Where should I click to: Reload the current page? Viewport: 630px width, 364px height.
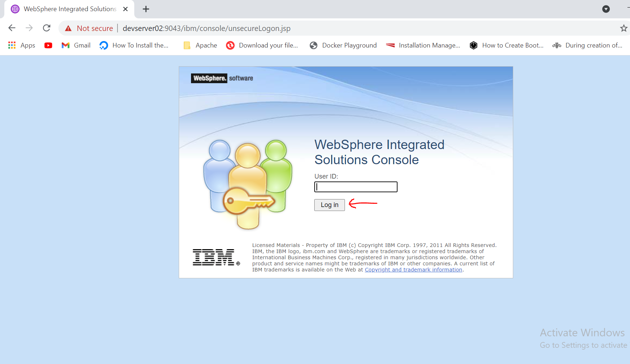[46, 28]
